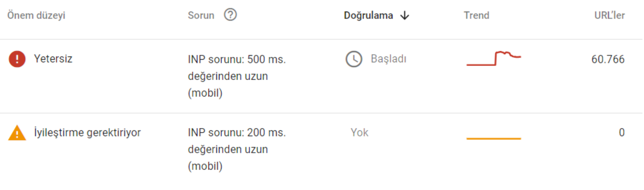The image size is (644, 190).
Task: Click the Yok validation status
Action: [x=359, y=133]
